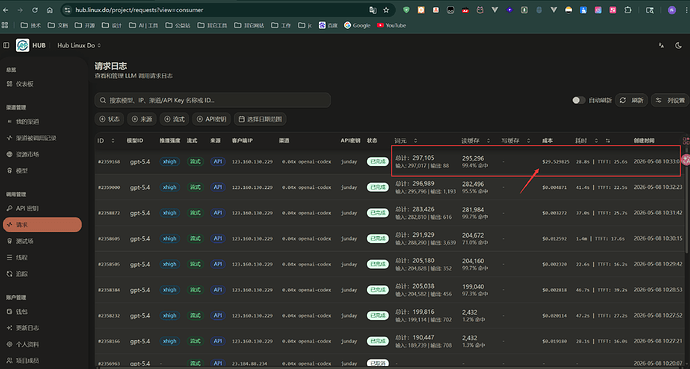The height and width of the screenshot is (369, 690).
Task: Toggle the 自动刷新 auto refresh switch
Action: click(x=579, y=100)
